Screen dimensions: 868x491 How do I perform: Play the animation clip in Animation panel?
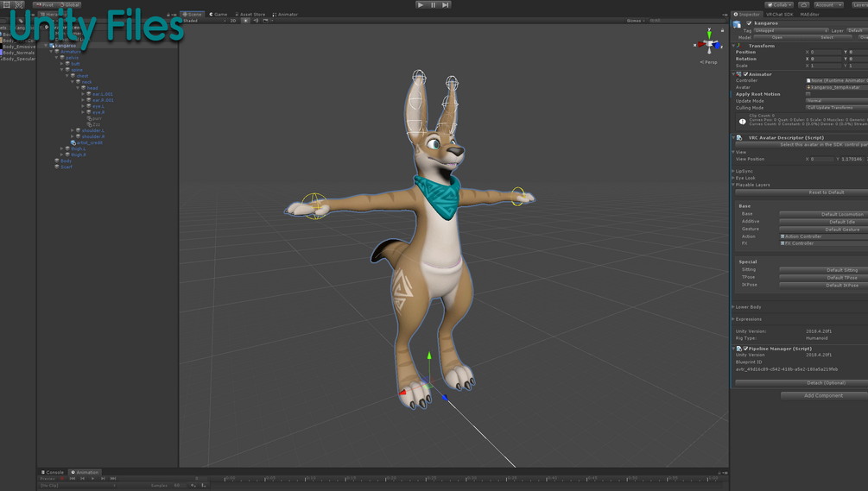pos(92,478)
